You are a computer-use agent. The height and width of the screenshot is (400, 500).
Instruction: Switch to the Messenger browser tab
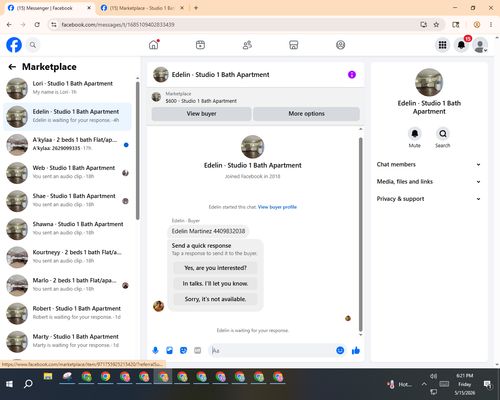pos(49,8)
